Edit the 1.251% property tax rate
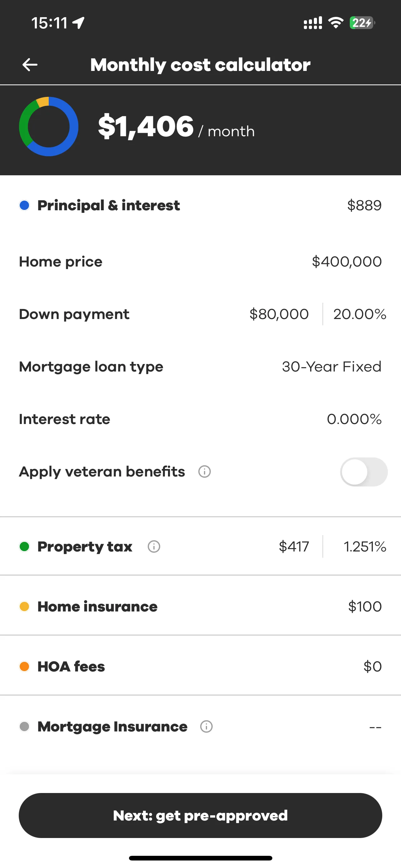401x868 pixels. pos(365,546)
